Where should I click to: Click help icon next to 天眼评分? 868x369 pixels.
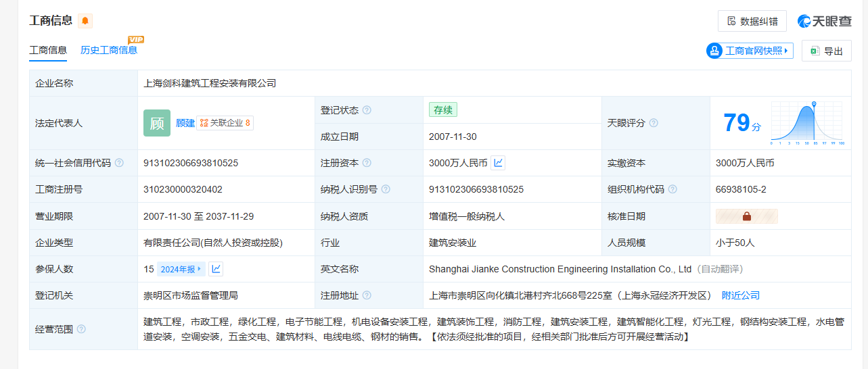[x=654, y=123]
